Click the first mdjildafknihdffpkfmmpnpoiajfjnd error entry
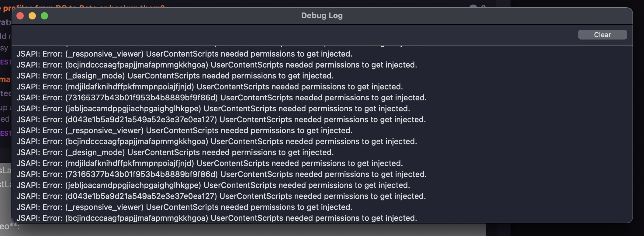The height and width of the screenshot is (236, 644). pyautogui.click(x=209, y=87)
